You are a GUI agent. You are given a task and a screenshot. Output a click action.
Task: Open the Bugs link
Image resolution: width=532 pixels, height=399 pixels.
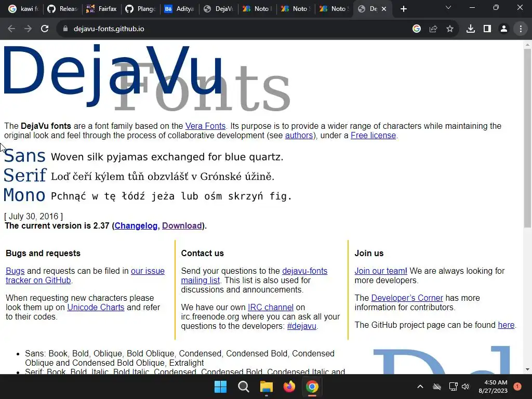pos(15,271)
